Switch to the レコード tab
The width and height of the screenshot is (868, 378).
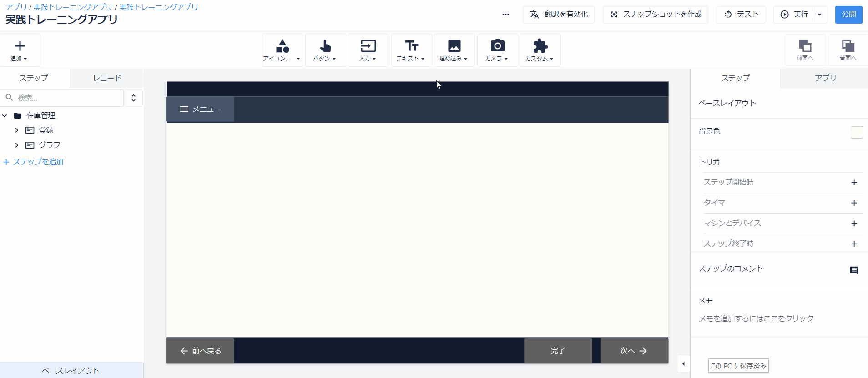tap(107, 78)
